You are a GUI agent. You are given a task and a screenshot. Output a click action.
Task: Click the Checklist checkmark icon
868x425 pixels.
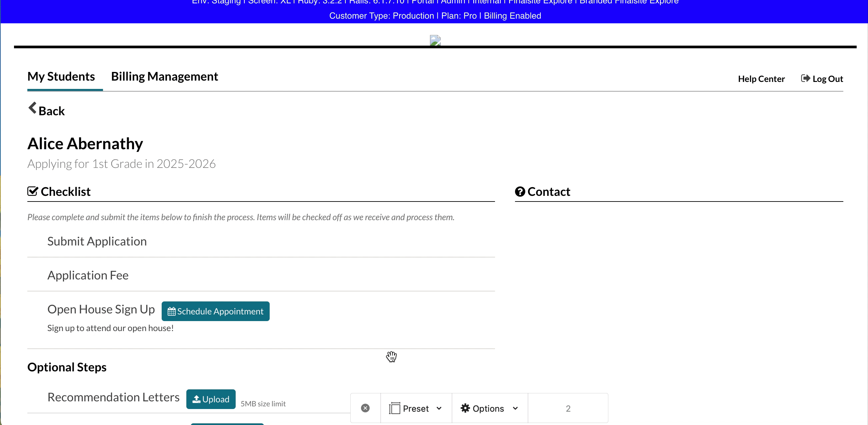pyautogui.click(x=33, y=191)
